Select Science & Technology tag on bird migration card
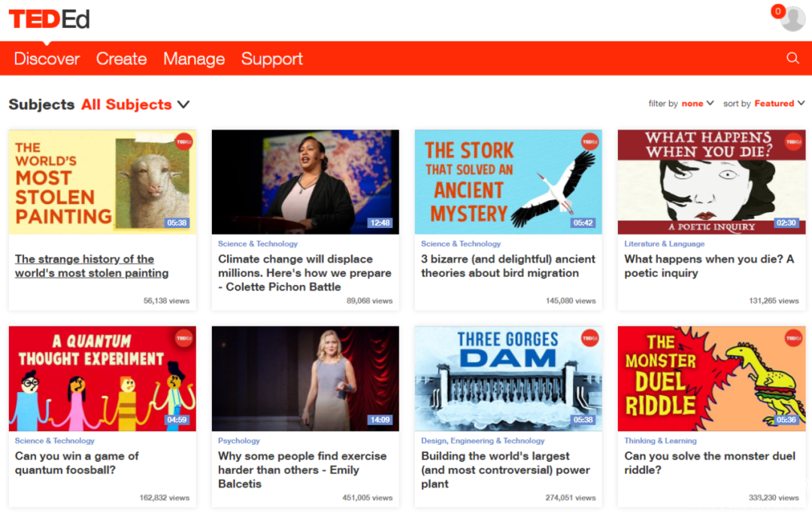The image size is (812, 514). pos(461,244)
